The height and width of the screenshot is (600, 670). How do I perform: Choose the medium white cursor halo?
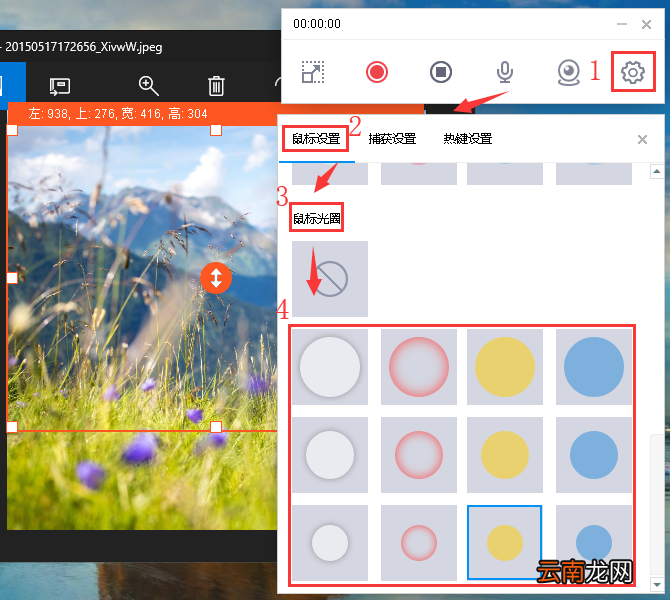point(330,455)
